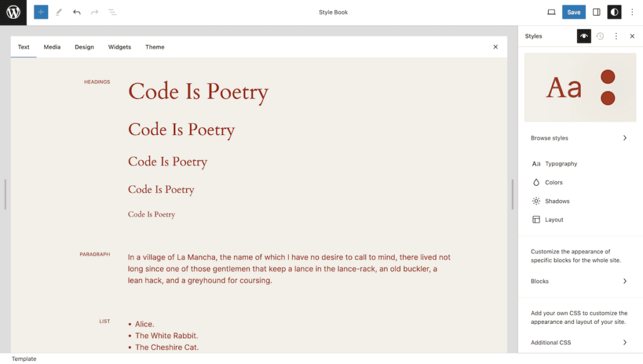
Task: Expand Additional CSS
Action: 579,343
